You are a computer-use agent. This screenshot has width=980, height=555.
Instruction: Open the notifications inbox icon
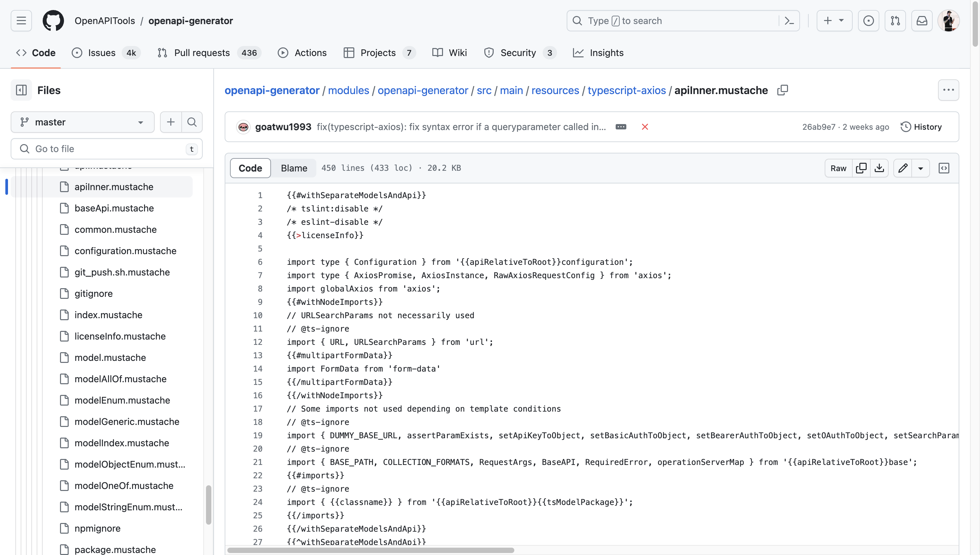[922, 21]
